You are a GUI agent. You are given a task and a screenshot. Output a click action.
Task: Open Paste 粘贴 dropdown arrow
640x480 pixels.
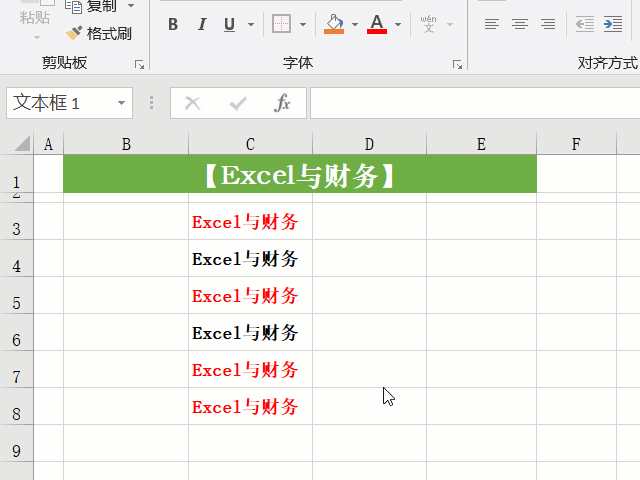[37, 38]
